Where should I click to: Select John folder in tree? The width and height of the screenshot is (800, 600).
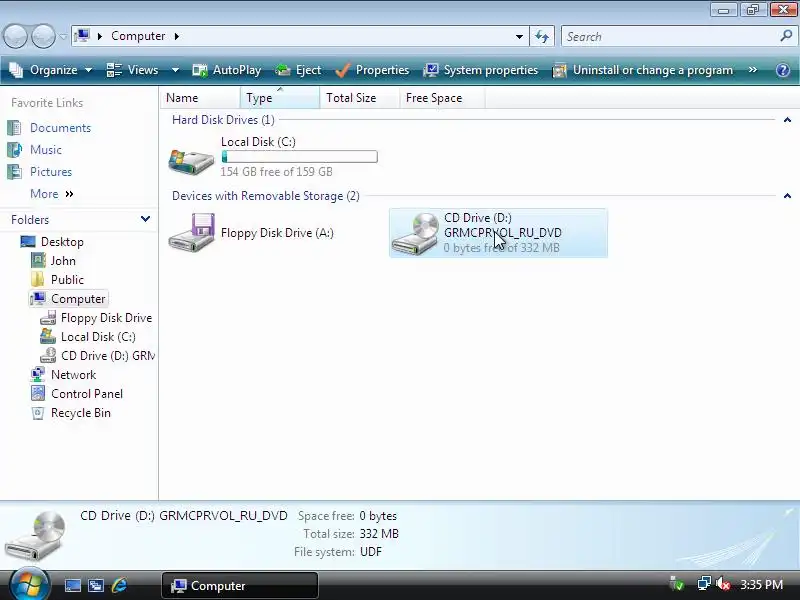[x=63, y=261]
